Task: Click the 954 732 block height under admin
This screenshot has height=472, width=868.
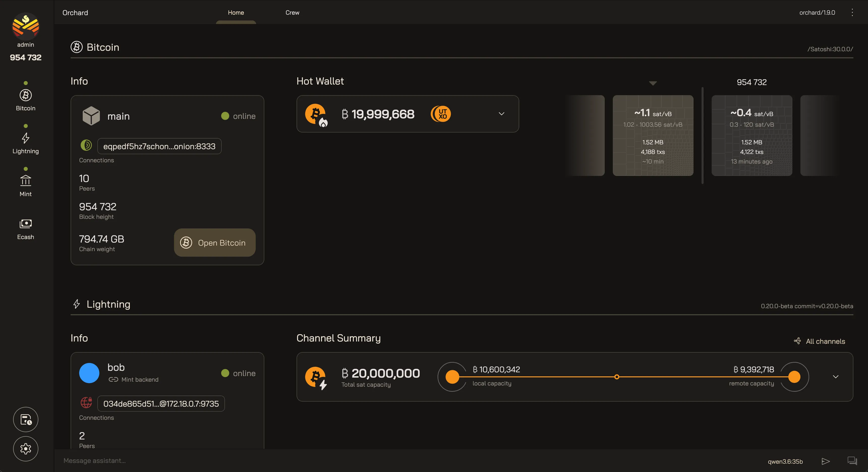Action: tap(26, 57)
